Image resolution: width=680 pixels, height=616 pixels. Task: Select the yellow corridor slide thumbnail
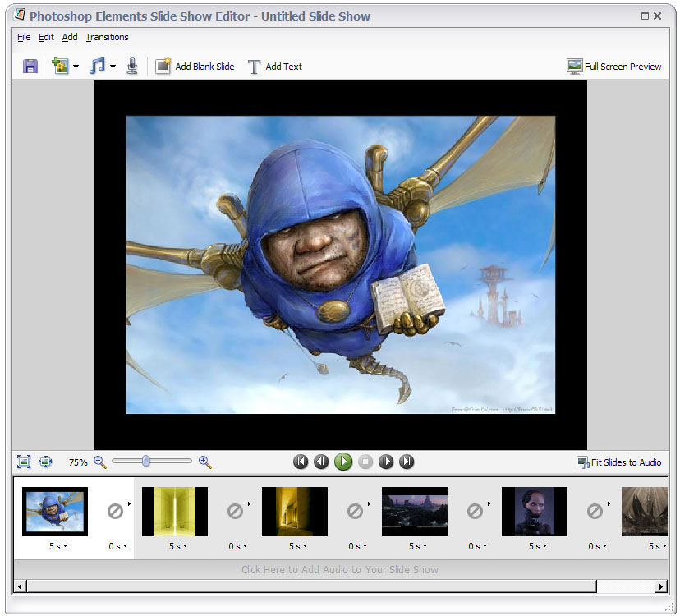click(x=175, y=512)
